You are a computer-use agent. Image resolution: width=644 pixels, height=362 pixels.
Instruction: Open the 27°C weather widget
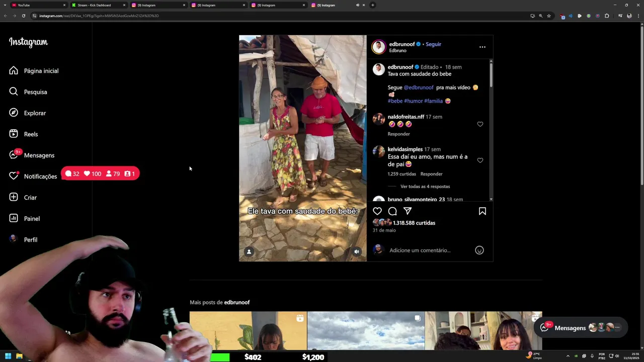click(534, 356)
